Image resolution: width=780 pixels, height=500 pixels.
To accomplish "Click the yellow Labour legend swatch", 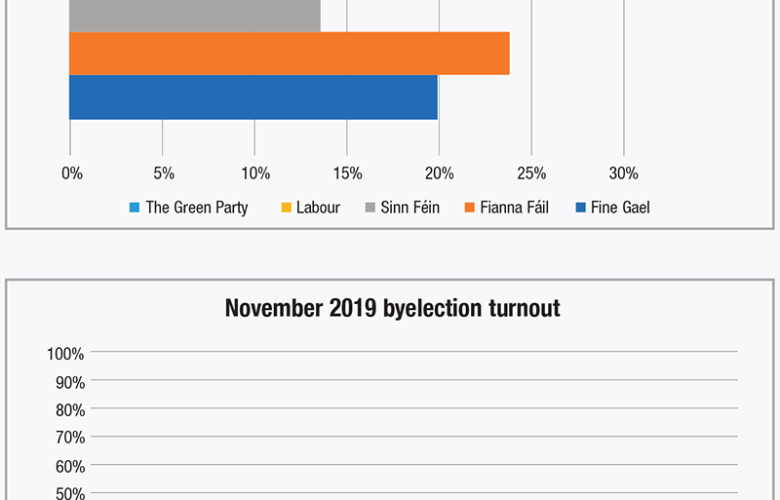I will click(285, 208).
